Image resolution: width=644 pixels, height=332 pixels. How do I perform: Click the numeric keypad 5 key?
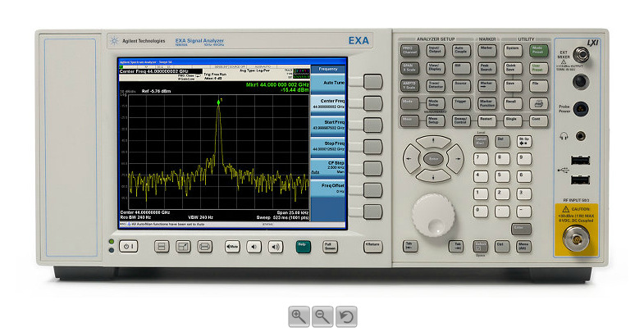[502, 176]
